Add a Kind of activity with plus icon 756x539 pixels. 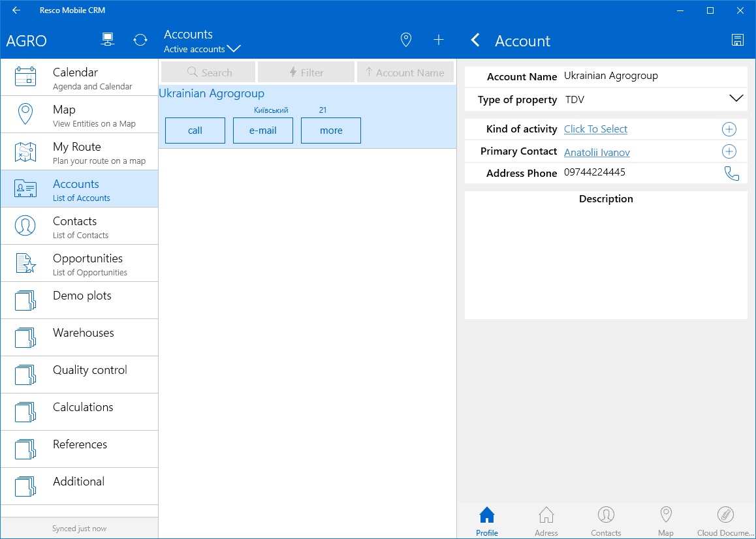(729, 129)
